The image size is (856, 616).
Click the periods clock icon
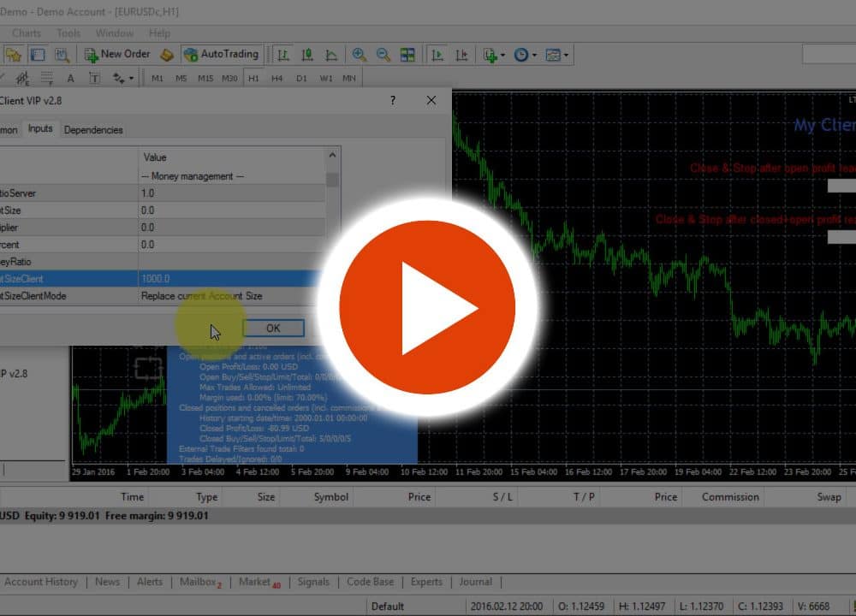[x=520, y=55]
